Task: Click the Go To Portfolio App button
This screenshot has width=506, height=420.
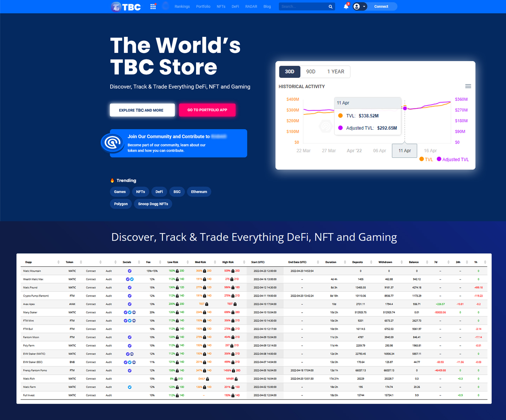Action: tap(207, 110)
